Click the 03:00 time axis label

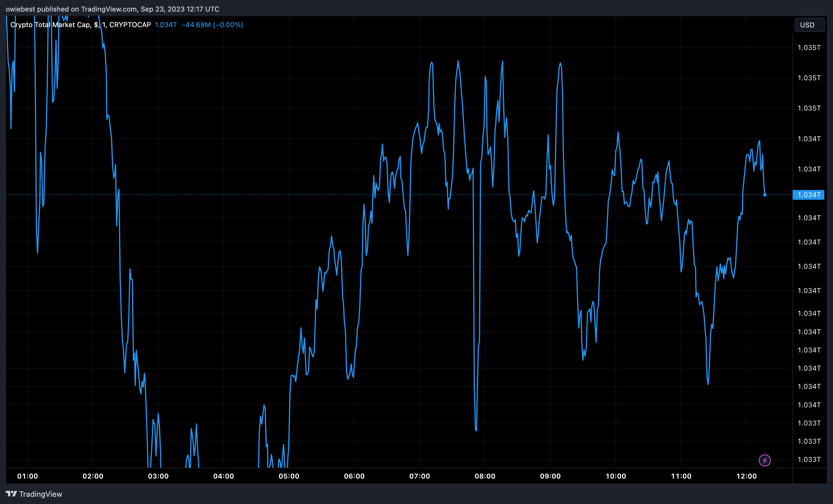pos(158,476)
